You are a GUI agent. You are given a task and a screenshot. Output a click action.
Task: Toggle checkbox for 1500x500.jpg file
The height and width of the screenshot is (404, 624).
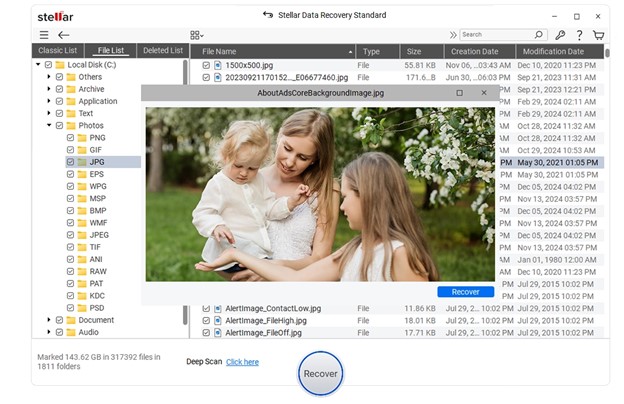pyautogui.click(x=207, y=65)
